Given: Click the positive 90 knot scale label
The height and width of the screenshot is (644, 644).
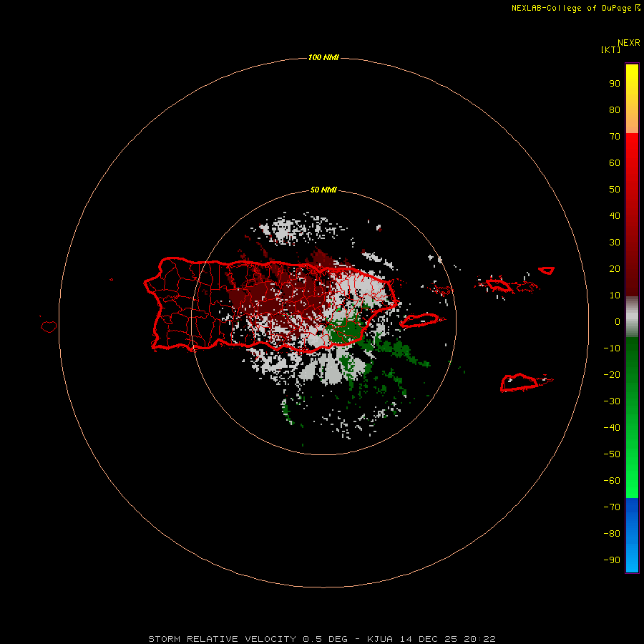Looking at the screenshot, I should [x=615, y=84].
